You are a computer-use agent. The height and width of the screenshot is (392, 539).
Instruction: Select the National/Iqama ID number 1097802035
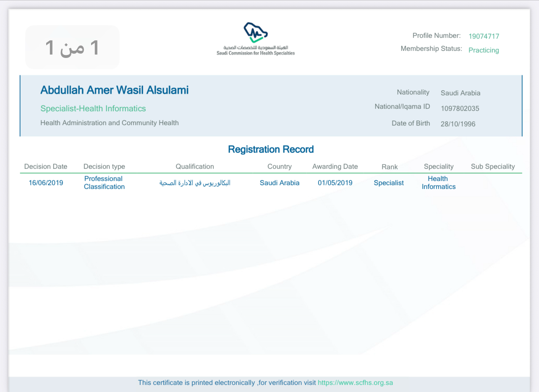pyautogui.click(x=460, y=109)
